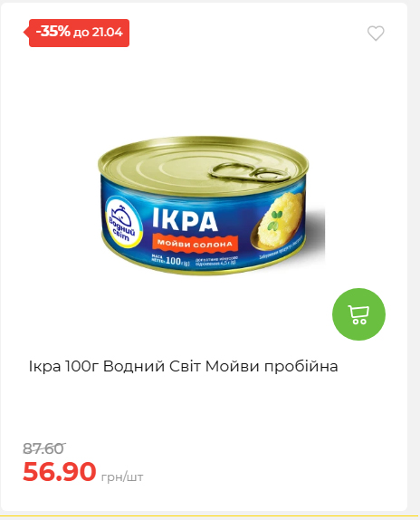Click the -35% discount label
The image size is (420, 520).
(53, 32)
